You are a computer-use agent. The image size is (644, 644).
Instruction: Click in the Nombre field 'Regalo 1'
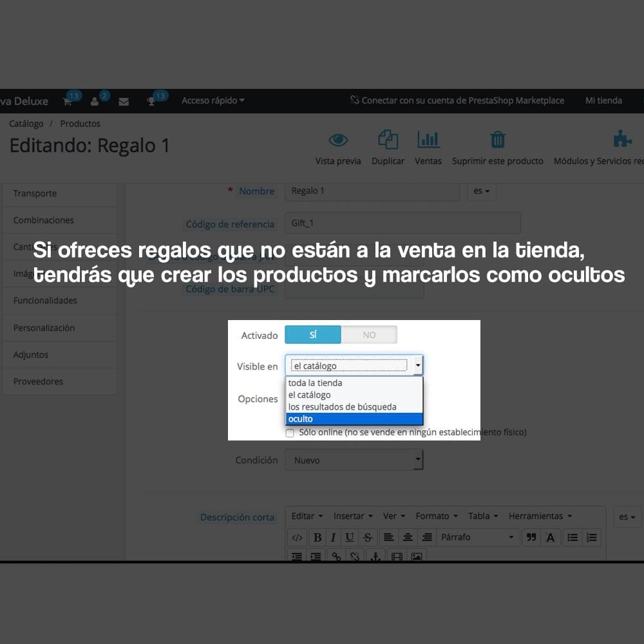[x=372, y=191]
